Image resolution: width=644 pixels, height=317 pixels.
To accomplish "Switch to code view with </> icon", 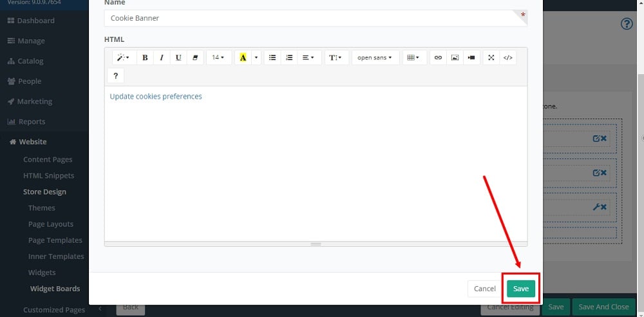I will (x=508, y=57).
